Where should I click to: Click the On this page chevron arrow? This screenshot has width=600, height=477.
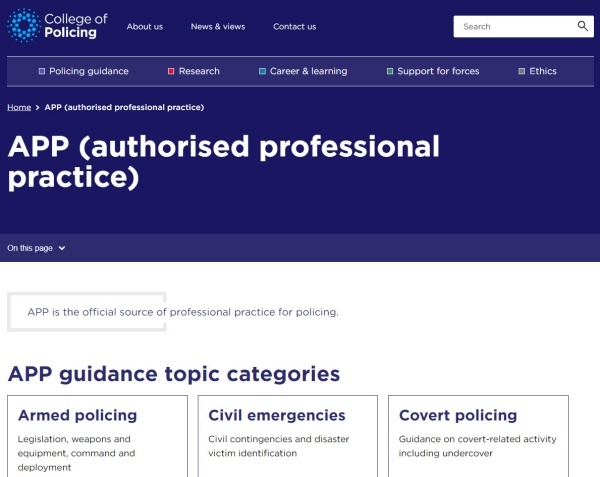62,248
